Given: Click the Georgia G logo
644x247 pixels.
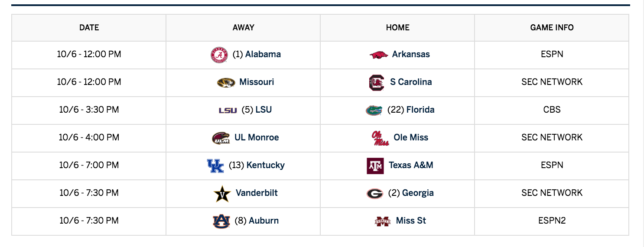Looking at the screenshot, I should tap(374, 193).
